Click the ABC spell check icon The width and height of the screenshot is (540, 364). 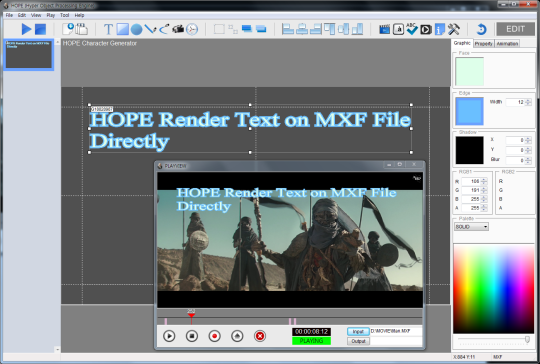(412, 29)
